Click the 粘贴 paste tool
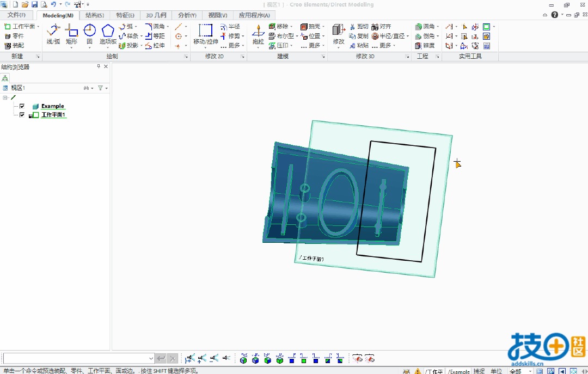 [359, 45]
